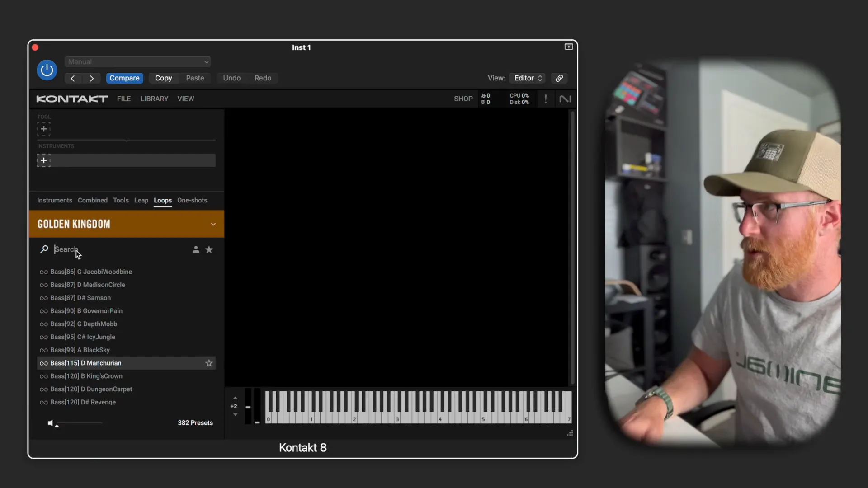Shift keyboard octave up arrow
This screenshot has height=488, width=868.
coord(235,398)
